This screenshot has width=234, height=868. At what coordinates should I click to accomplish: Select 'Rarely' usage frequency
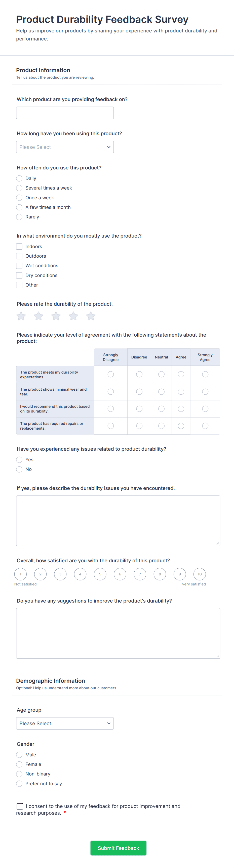click(19, 217)
